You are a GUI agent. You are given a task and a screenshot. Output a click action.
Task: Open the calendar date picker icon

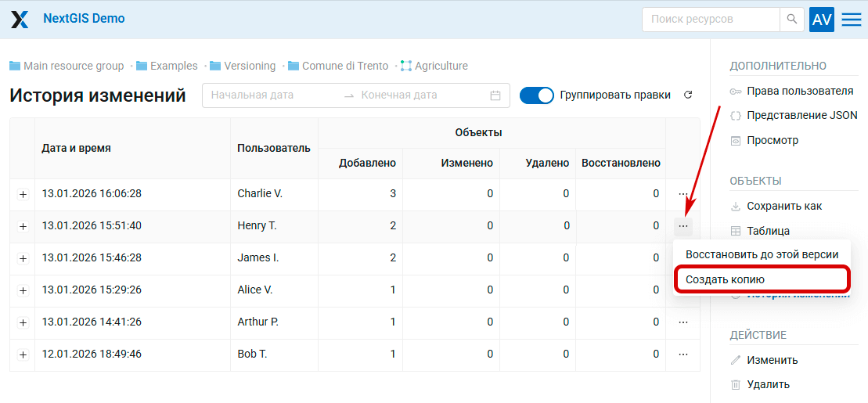[x=495, y=95]
